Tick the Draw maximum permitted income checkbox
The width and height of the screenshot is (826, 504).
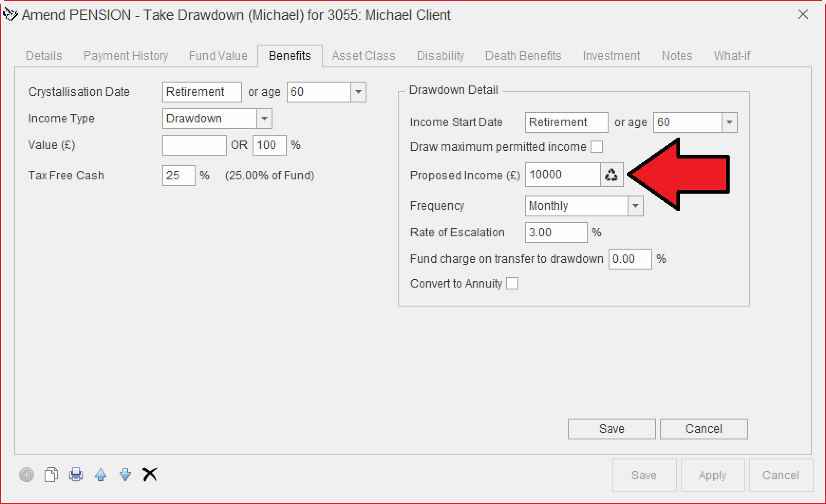click(x=597, y=147)
